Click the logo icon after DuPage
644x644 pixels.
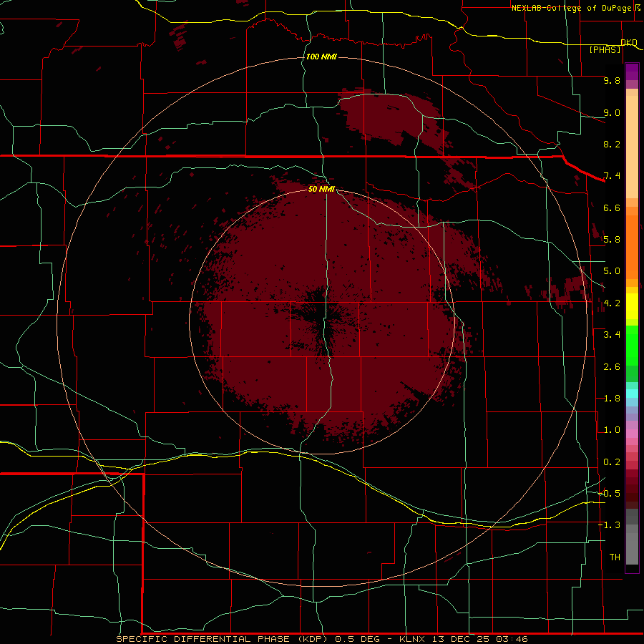pyautogui.click(x=638, y=8)
